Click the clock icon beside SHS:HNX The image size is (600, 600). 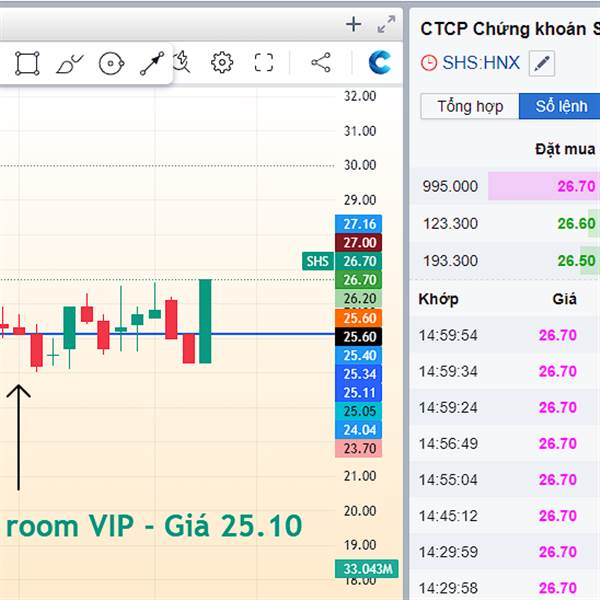pos(429,63)
